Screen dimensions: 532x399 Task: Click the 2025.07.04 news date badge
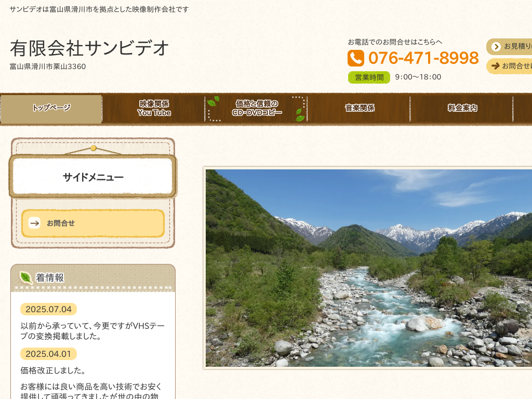pyautogui.click(x=48, y=309)
